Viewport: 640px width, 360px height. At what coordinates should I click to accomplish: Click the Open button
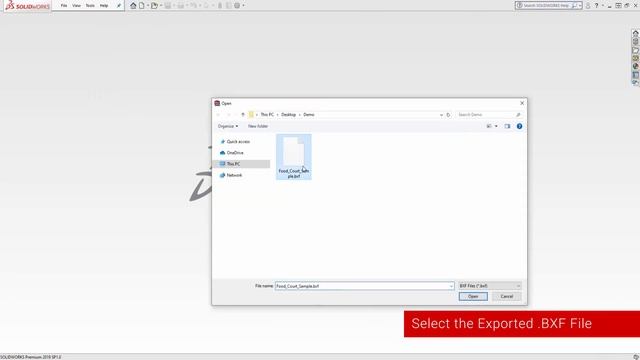coord(473,296)
